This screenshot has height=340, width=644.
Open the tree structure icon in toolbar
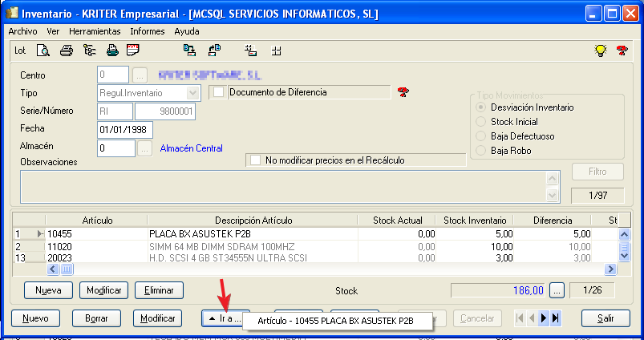pos(89,51)
